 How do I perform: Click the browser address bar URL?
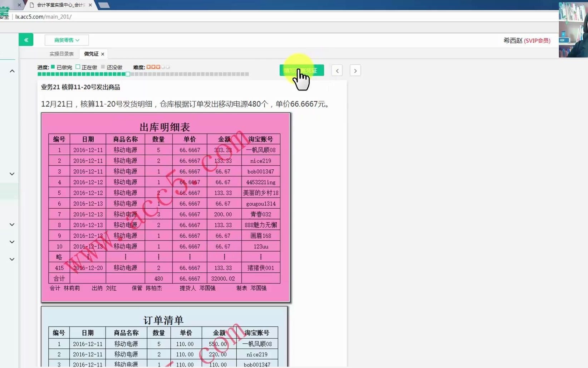tap(43, 16)
